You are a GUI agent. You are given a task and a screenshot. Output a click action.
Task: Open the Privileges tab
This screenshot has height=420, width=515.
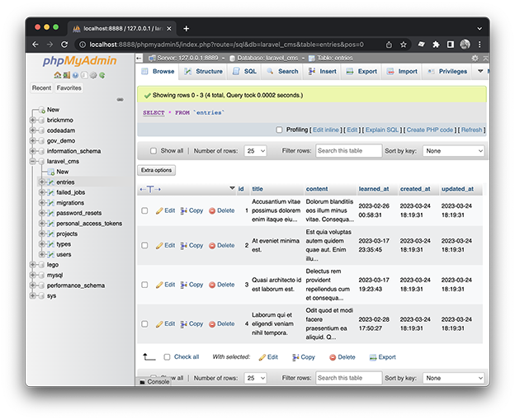447,72
